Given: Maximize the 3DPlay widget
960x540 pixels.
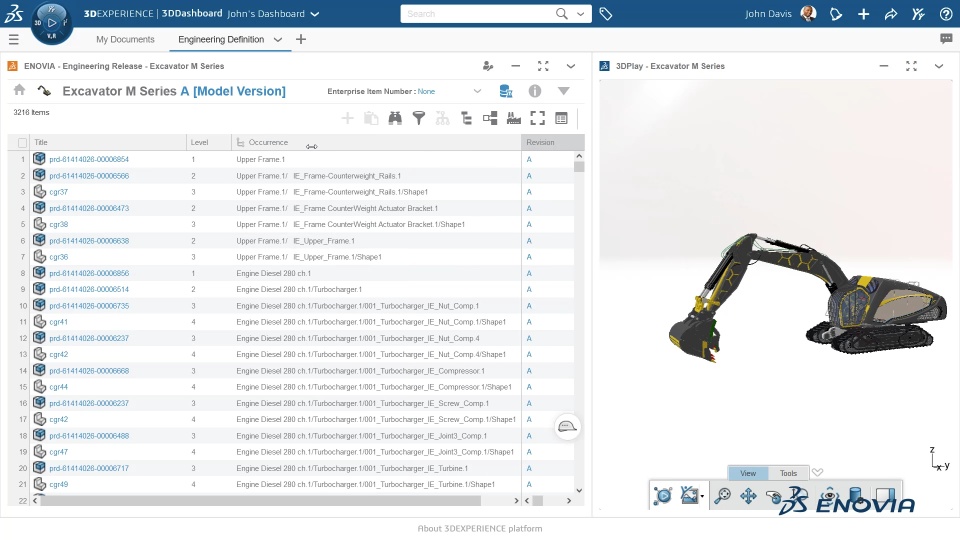Looking at the screenshot, I should 911,66.
